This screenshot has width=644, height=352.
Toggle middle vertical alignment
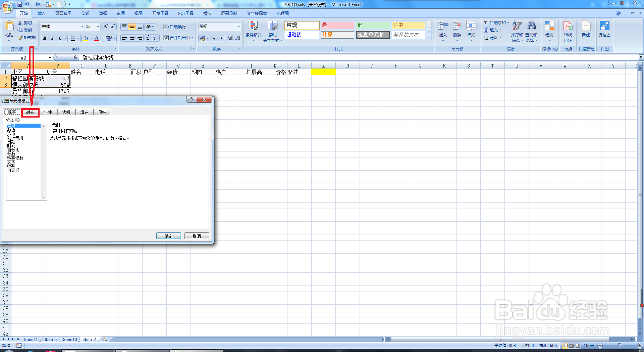(132, 27)
